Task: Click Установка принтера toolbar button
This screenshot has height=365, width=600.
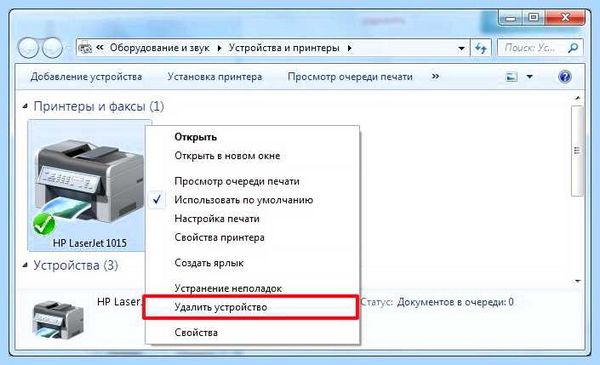Action: pos(215,77)
